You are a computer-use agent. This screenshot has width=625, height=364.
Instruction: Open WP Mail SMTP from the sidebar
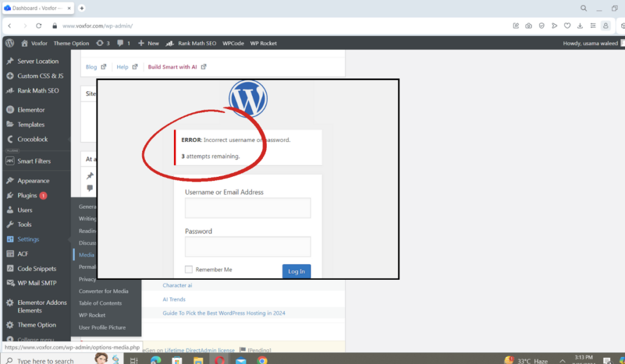pyautogui.click(x=9, y=283)
